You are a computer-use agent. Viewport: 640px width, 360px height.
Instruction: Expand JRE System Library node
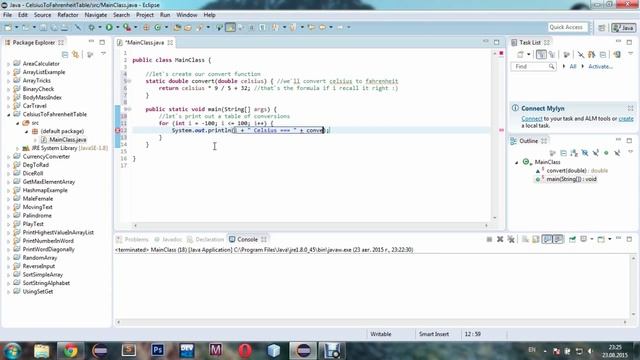click(17, 148)
